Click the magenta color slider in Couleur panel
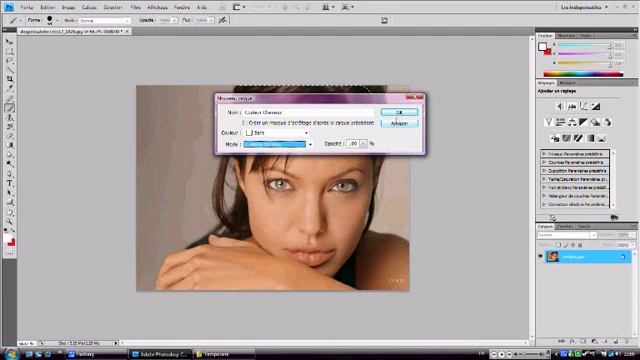This screenshot has width=640, height=360. point(584,54)
